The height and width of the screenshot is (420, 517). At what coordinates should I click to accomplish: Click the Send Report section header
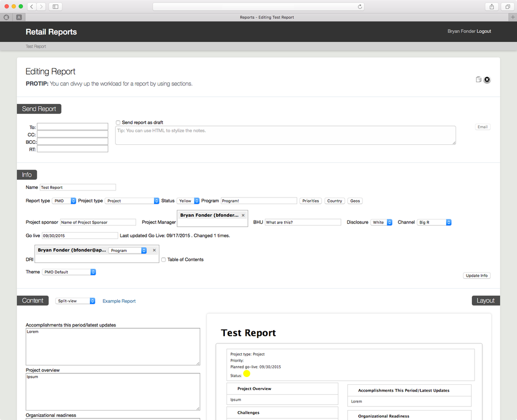[39, 109]
